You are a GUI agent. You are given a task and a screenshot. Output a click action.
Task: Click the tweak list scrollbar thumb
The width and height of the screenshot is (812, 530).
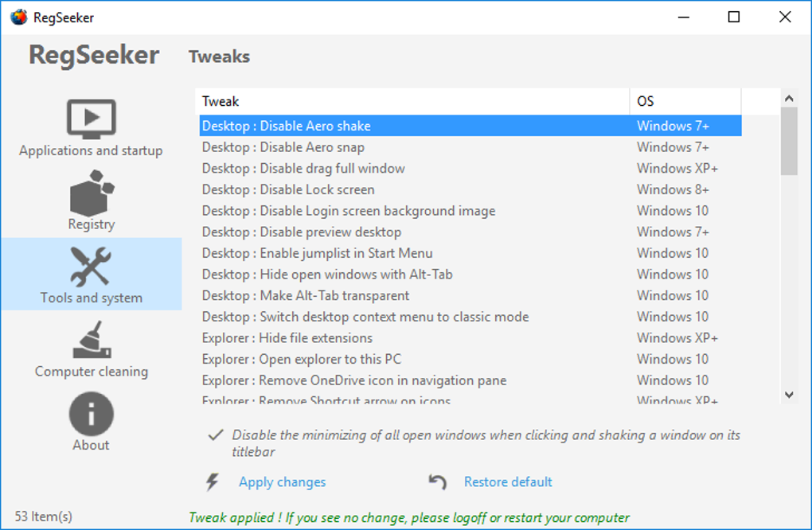788,141
